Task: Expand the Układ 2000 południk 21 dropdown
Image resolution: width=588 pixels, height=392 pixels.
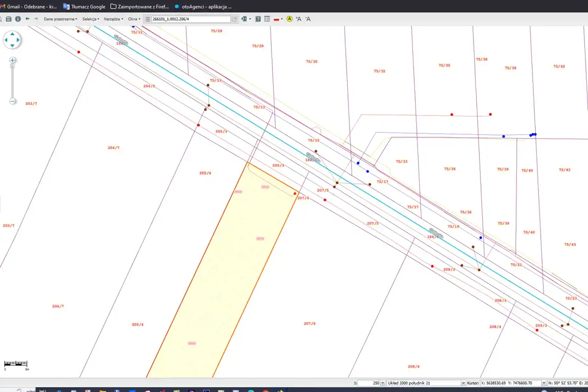Action: tap(463, 383)
